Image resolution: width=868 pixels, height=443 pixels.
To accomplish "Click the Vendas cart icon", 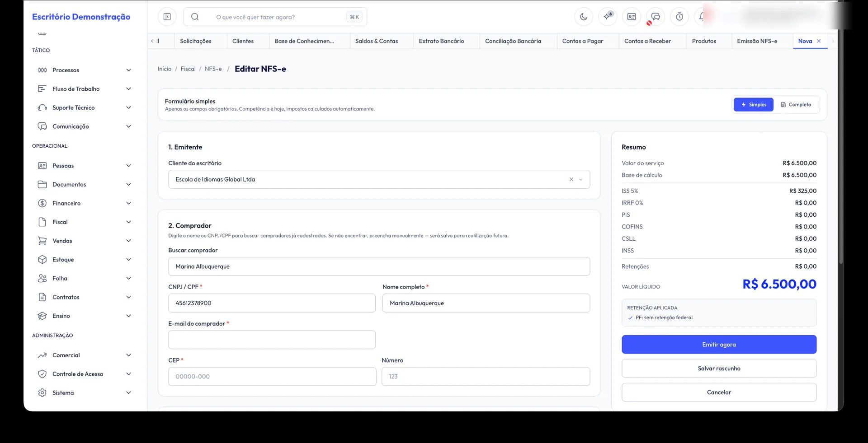I will pyautogui.click(x=42, y=241).
